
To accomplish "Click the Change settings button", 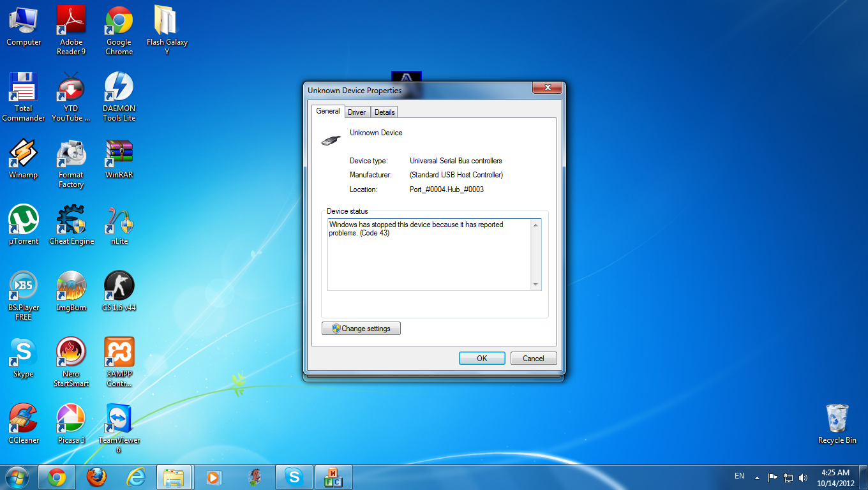I will click(361, 329).
